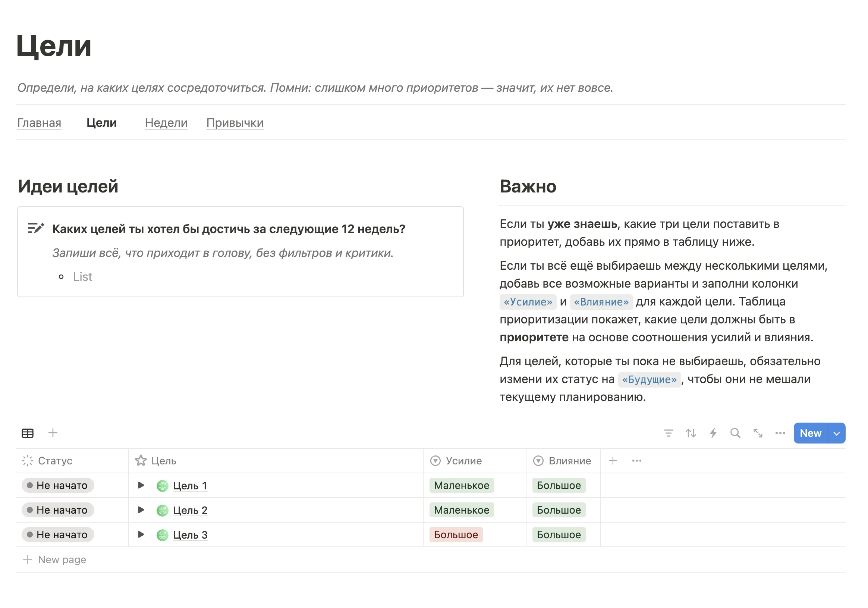Image resolution: width=868 pixels, height=608 pixels.
Task: Click the blue New button
Action: pyautogui.click(x=810, y=433)
